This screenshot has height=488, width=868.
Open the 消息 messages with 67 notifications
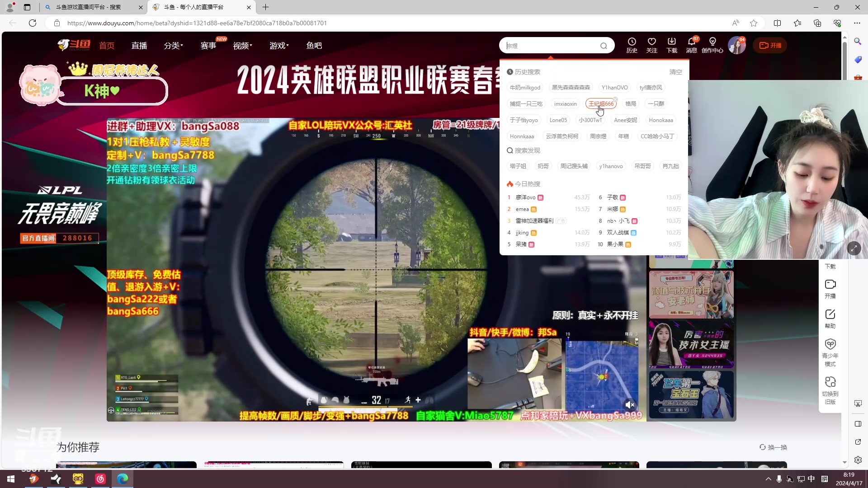[691, 45]
